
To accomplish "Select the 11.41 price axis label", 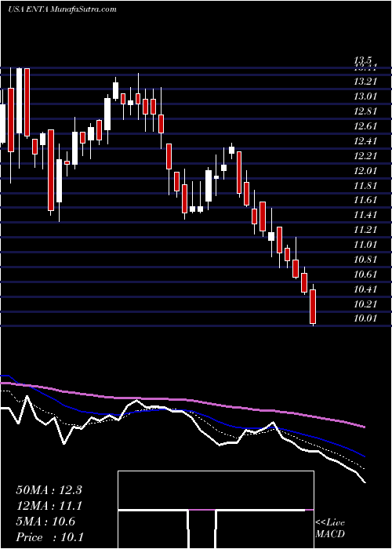I will coord(366,215).
